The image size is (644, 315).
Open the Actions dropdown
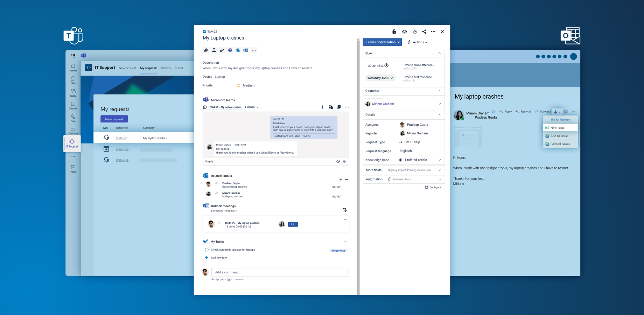[417, 42]
